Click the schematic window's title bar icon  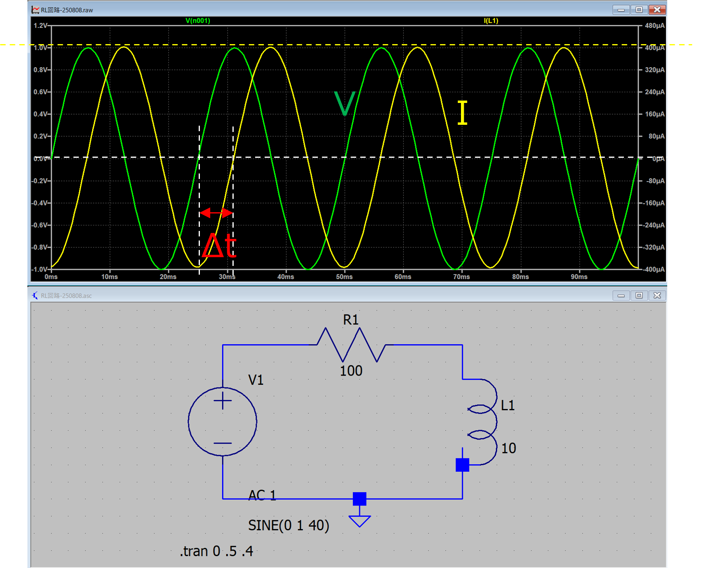(x=35, y=296)
